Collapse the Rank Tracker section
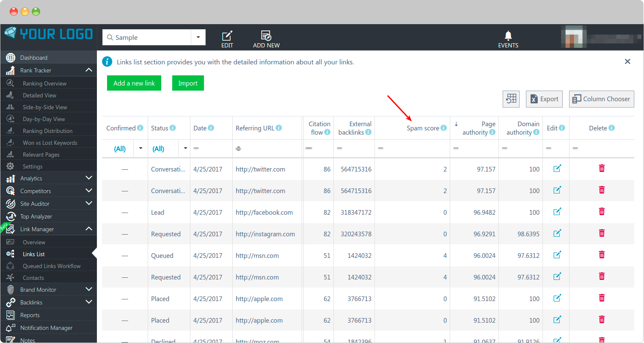This screenshot has width=644, height=343. pos(89,70)
